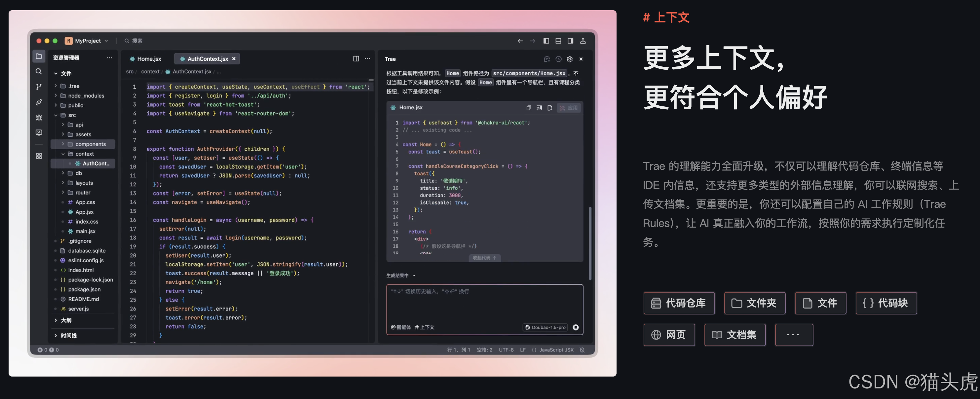
Task: Open Trae chat history icon
Action: pyautogui.click(x=558, y=59)
